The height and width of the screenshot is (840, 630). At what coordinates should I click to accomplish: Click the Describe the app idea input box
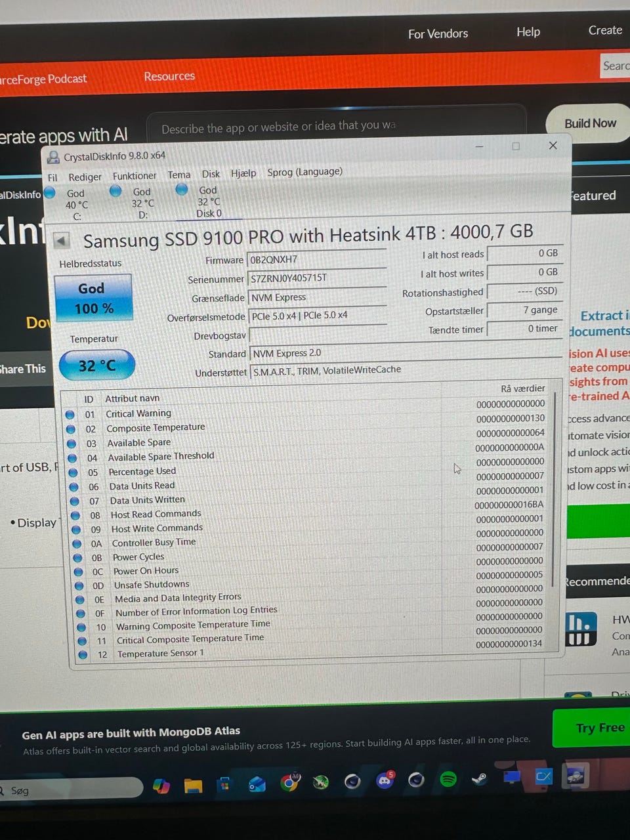336,125
